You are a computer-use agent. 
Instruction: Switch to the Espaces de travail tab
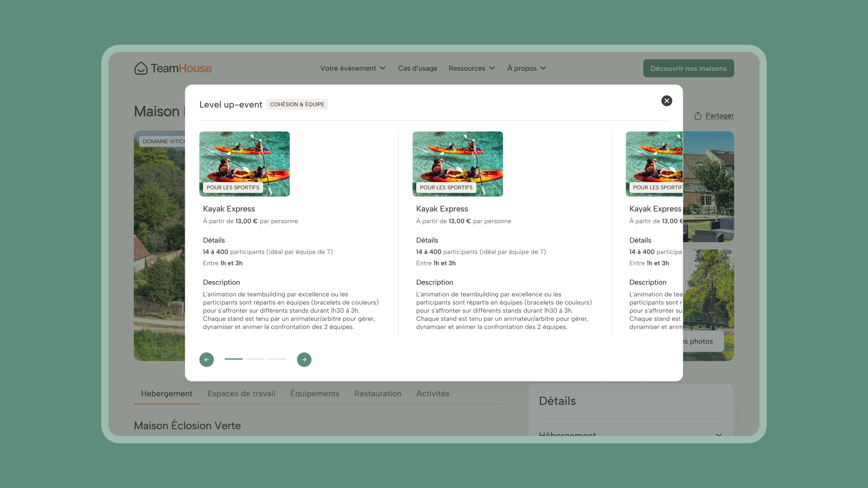241,393
